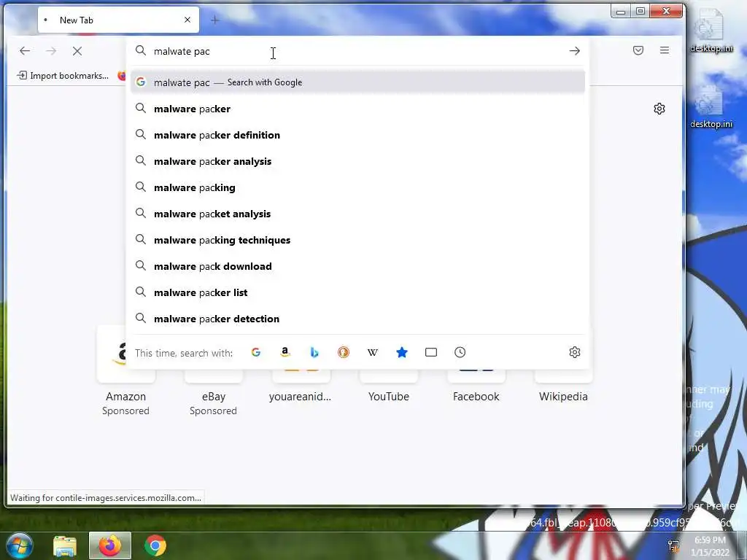Open File Explorer from taskbar

pyautogui.click(x=65, y=546)
